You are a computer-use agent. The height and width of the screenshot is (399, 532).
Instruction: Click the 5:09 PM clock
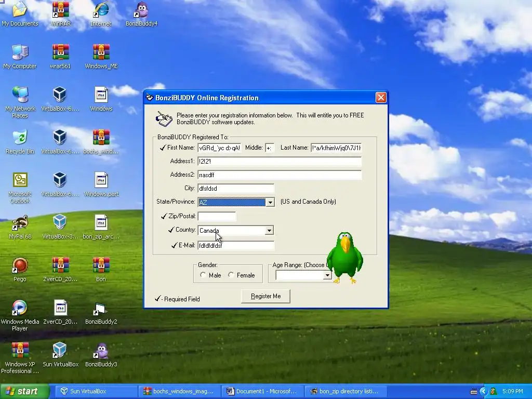pos(513,391)
